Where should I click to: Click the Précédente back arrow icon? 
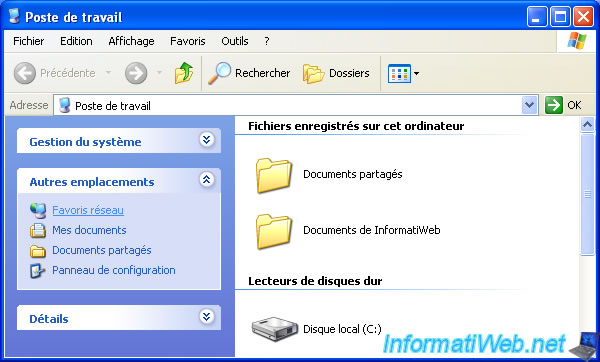tap(25, 73)
